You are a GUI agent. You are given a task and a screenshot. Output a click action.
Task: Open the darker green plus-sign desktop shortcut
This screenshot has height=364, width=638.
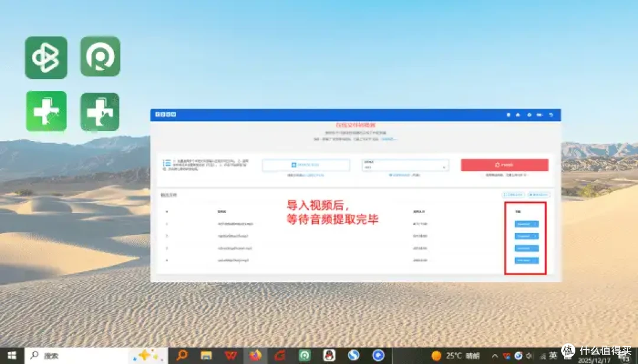[x=100, y=112]
